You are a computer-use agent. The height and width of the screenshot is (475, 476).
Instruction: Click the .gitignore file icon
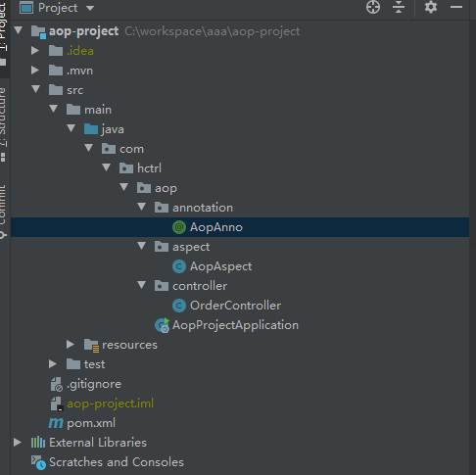pos(56,384)
